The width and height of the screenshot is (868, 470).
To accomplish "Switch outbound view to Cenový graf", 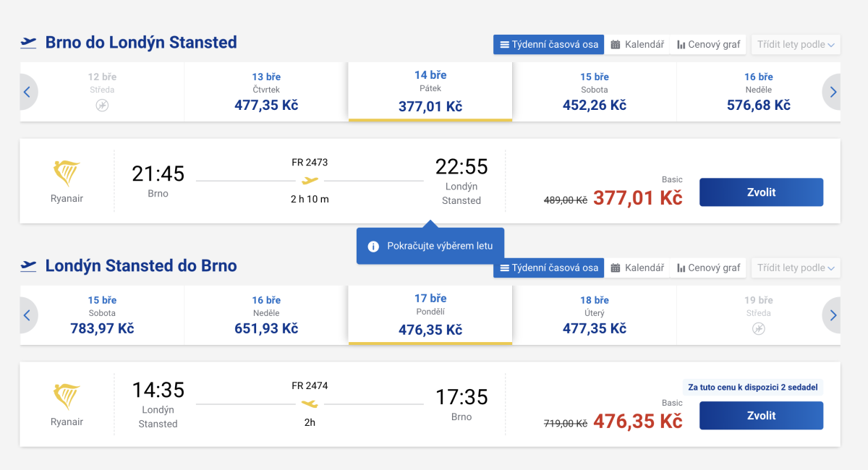I will tap(709, 44).
